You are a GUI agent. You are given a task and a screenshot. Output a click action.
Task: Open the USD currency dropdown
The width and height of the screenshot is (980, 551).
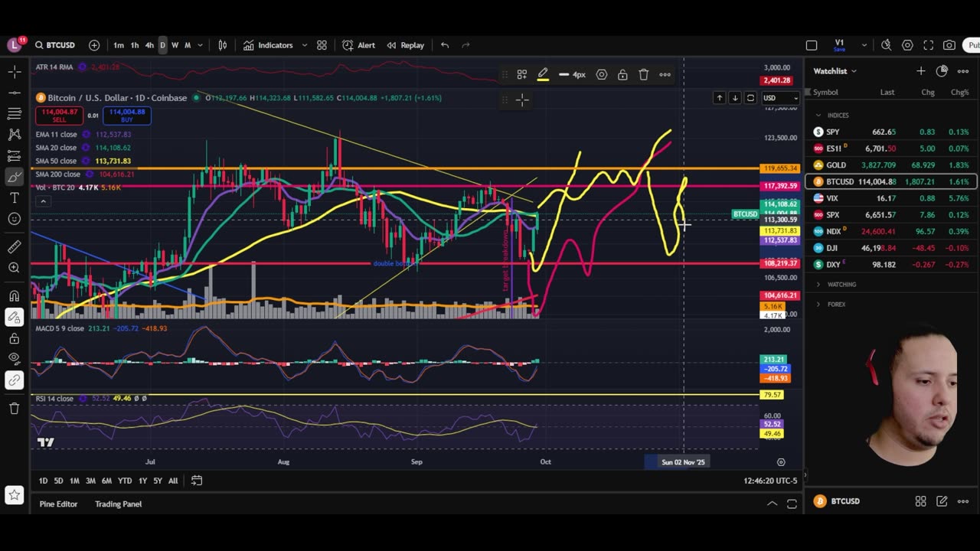pyautogui.click(x=780, y=98)
